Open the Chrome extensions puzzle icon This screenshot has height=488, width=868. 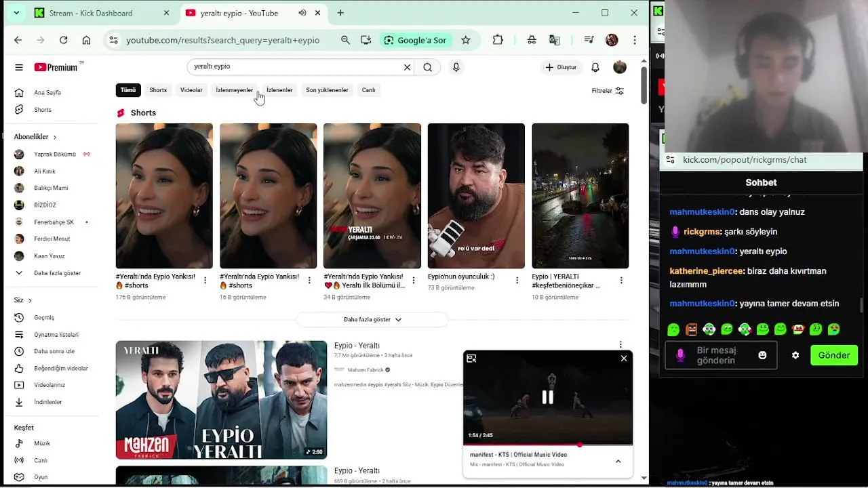pyautogui.click(x=498, y=40)
